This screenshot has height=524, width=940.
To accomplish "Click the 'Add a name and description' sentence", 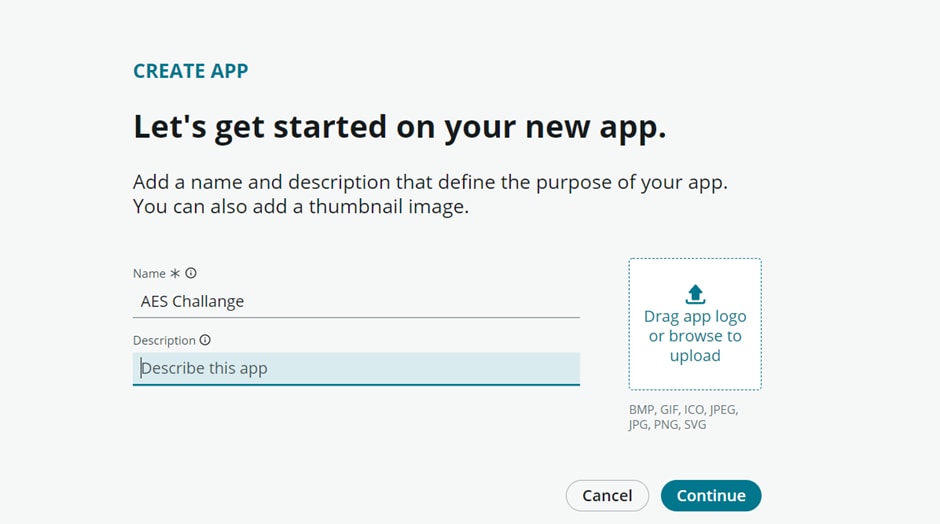I will [430, 182].
